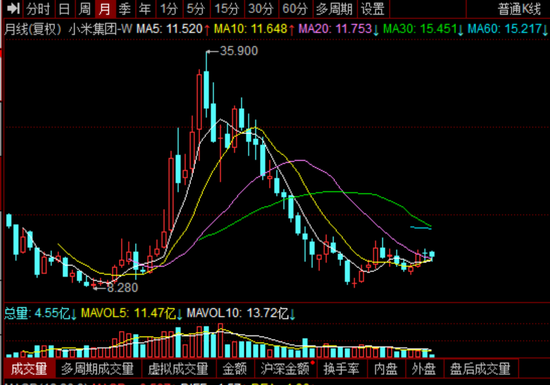Switch to the 1分 one-minute chart
550x385 pixels.
[169, 8]
